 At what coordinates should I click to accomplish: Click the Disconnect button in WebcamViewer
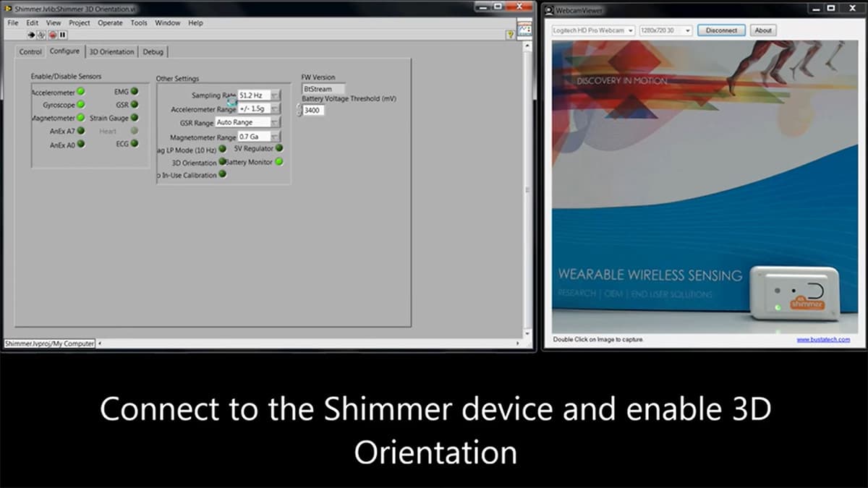(x=721, y=30)
